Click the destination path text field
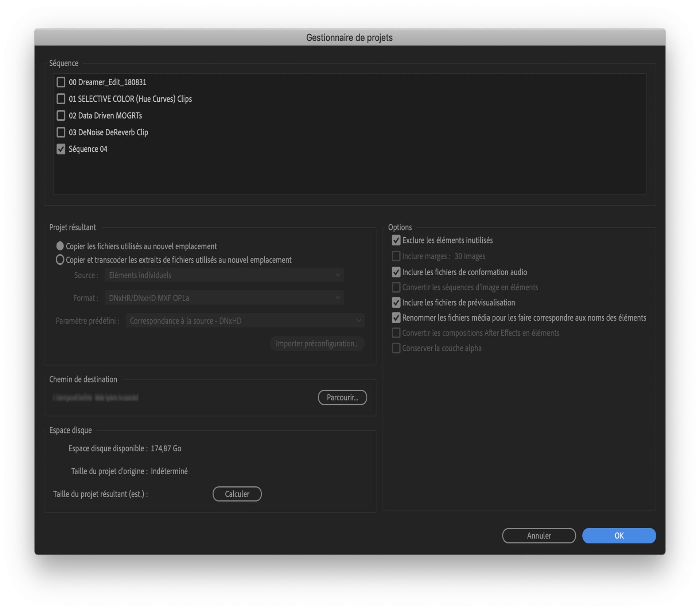The image size is (700, 611). pyautogui.click(x=96, y=397)
